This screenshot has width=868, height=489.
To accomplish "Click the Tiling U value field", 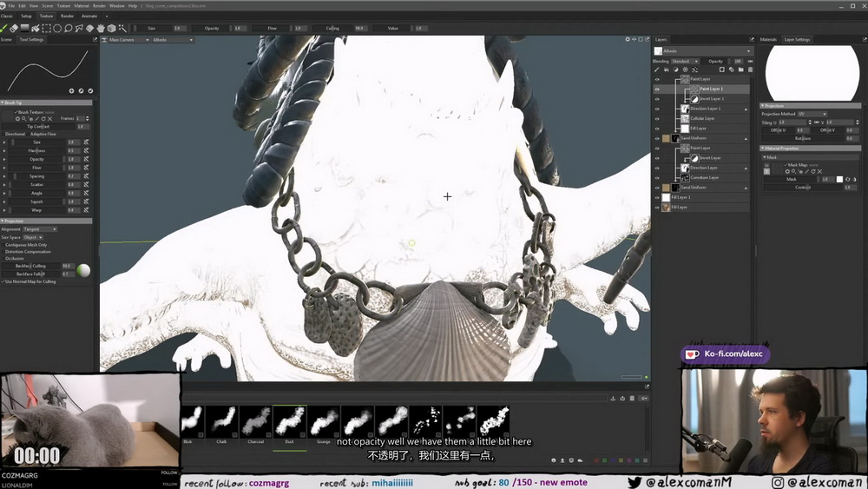I will 794,122.
